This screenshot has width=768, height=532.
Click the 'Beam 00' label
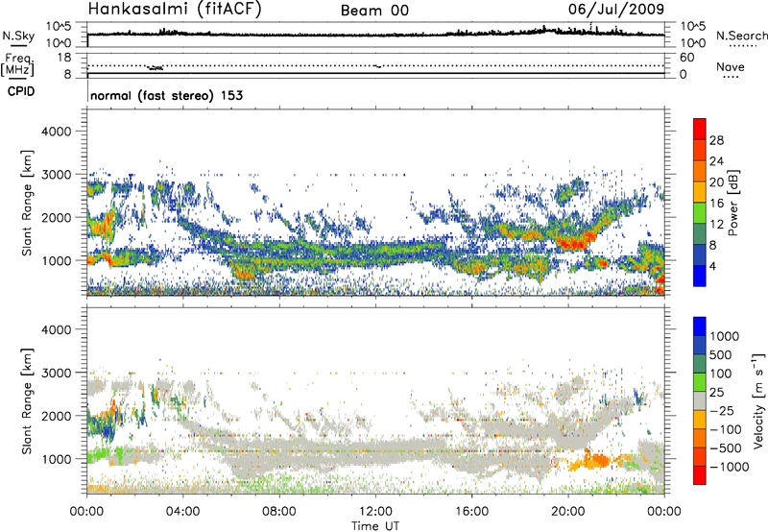(x=374, y=11)
